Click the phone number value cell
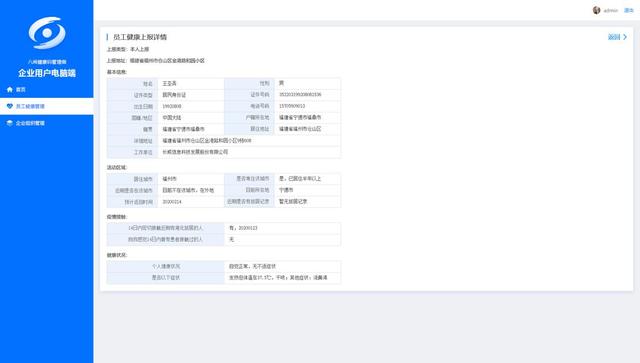 (307, 106)
